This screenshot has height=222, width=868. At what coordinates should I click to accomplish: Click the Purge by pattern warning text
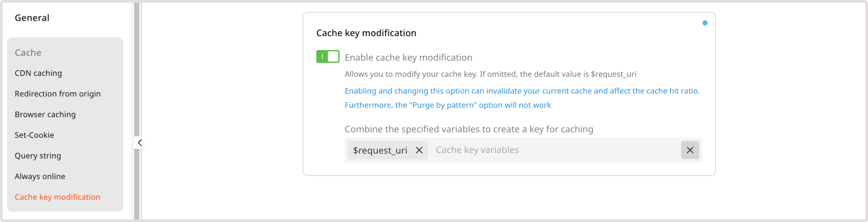pyautogui.click(x=447, y=105)
